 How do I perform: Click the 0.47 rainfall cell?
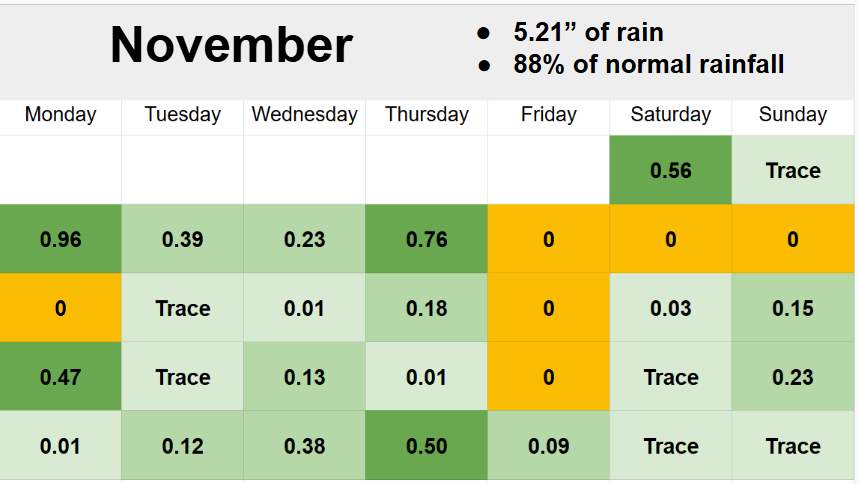coord(61,377)
